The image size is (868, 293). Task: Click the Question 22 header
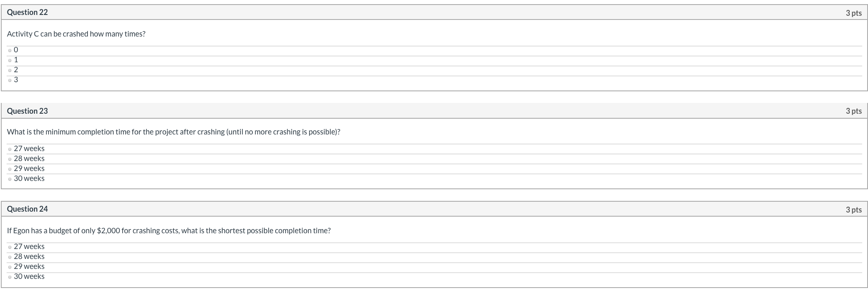pos(27,12)
